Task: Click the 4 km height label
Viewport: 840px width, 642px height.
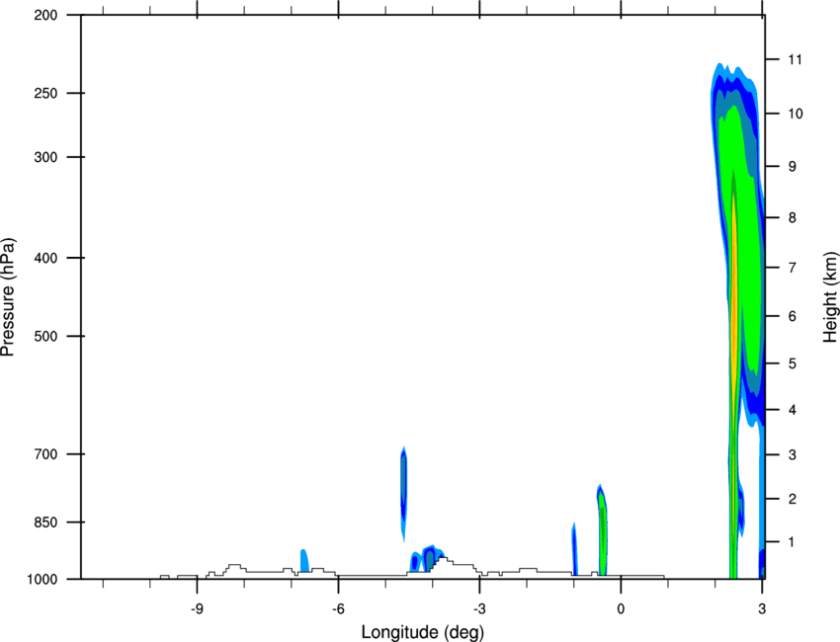Action: coord(792,410)
